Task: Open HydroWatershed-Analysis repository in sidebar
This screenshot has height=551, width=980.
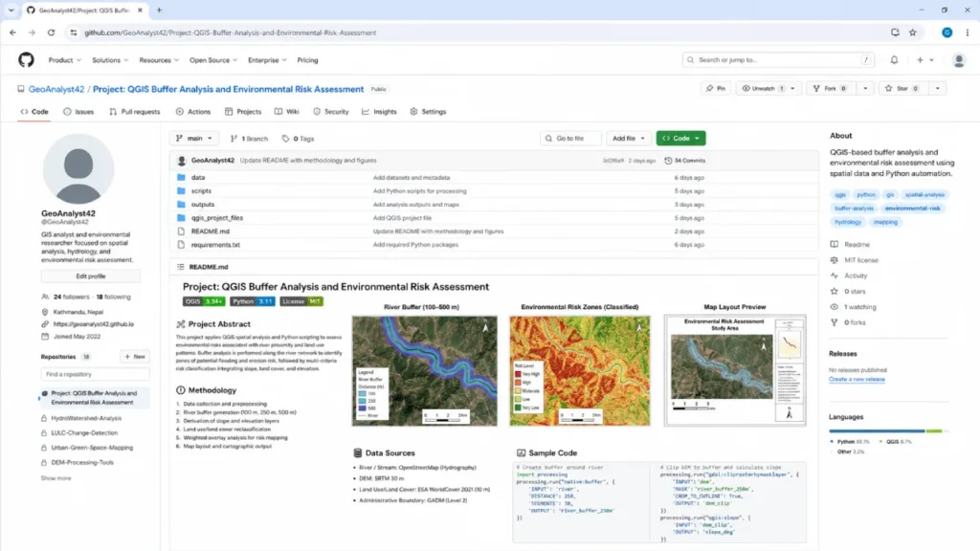Action: pos(86,419)
